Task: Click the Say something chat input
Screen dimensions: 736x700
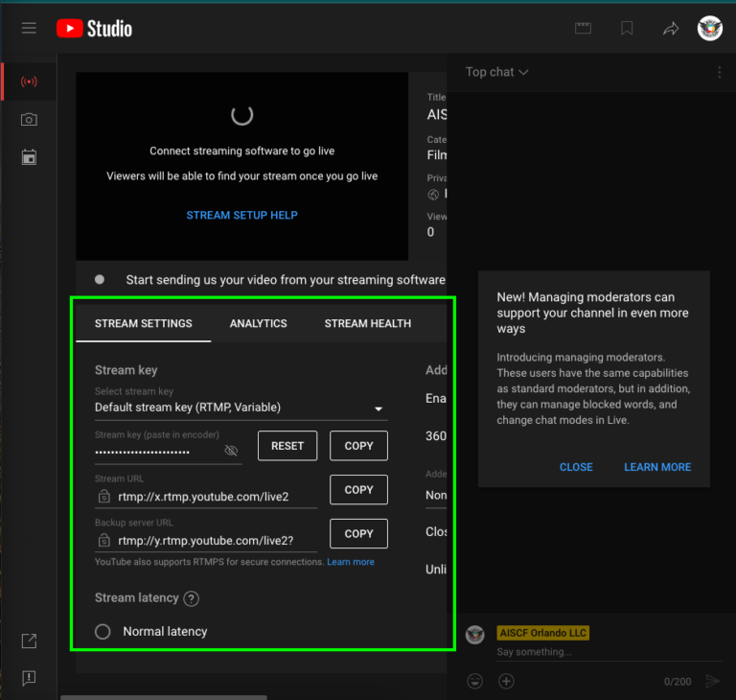Action: point(609,652)
